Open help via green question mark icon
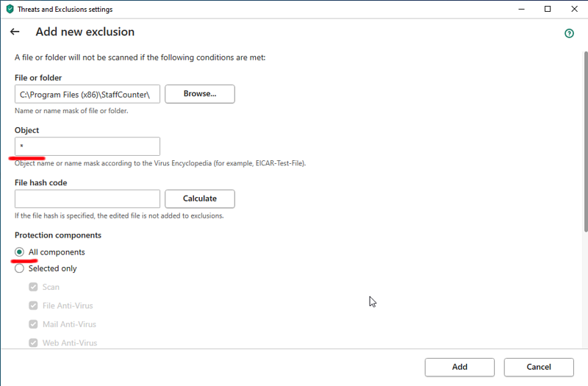Screen dimensions: 588x386 coord(569,33)
